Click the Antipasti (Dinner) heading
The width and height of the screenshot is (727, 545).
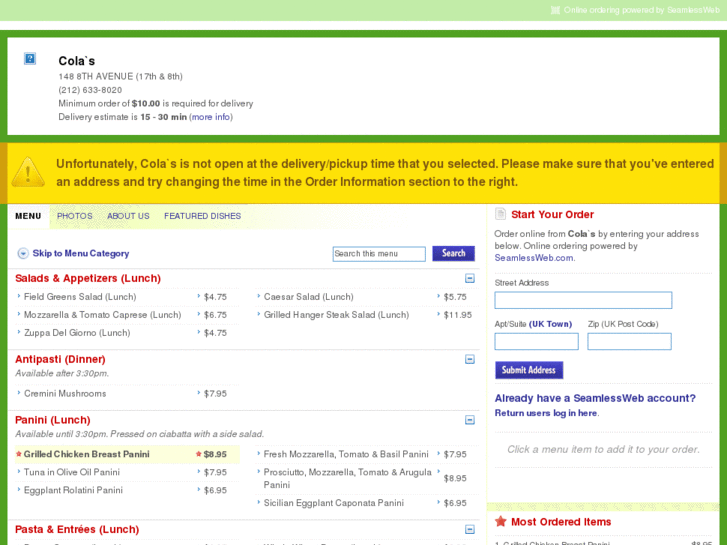[60, 359]
